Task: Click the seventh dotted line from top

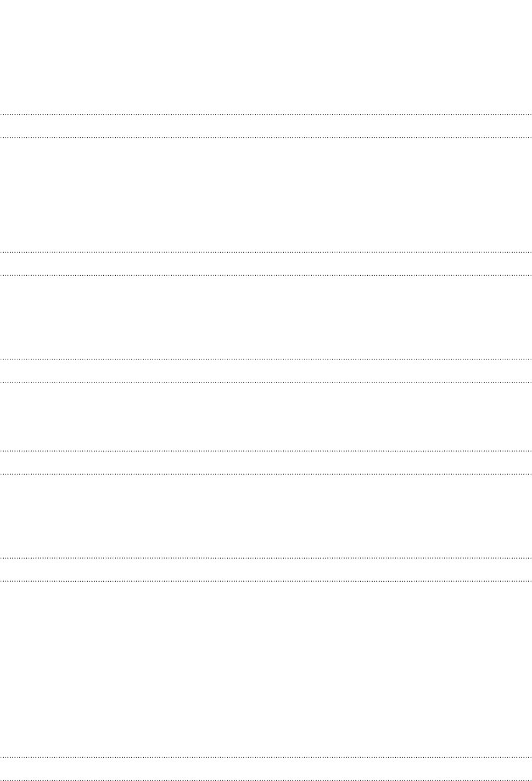Action: tap(266, 451)
